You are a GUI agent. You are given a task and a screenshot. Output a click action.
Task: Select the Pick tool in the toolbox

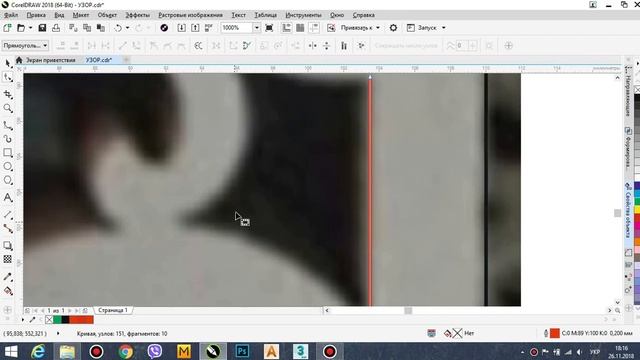[x=8, y=63]
